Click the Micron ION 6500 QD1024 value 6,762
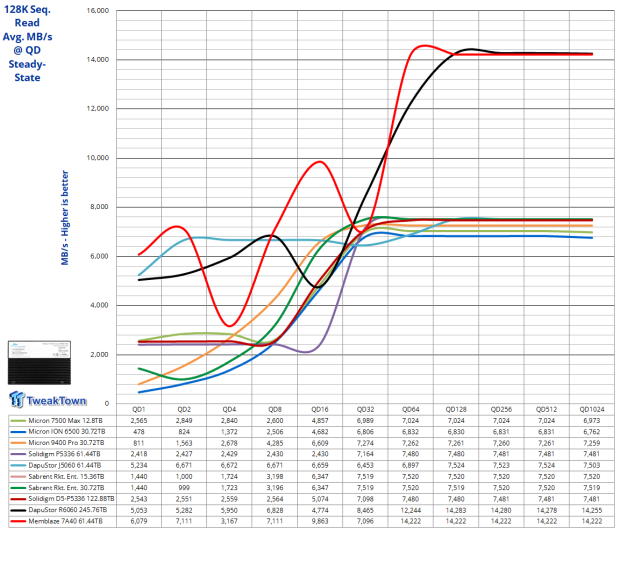Image resolution: width=620 pixels, height=568 pixels. (592, 432)
